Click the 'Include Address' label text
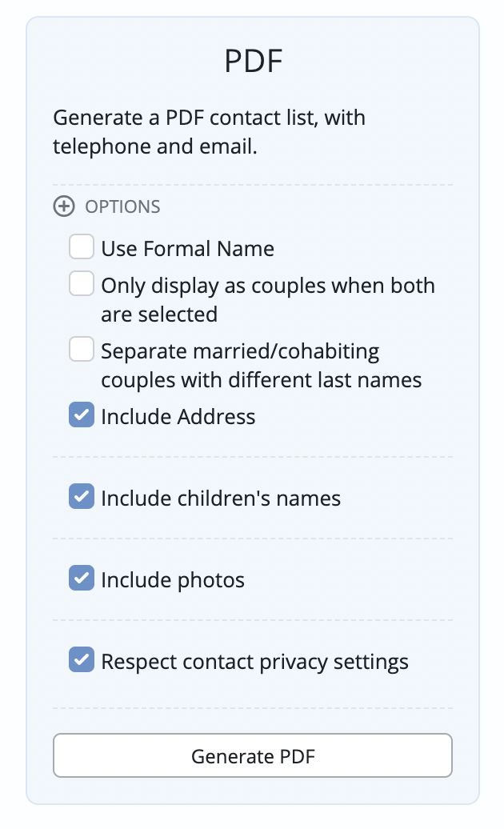The width and height of the screenshot is (504, 829). [178, 417]
